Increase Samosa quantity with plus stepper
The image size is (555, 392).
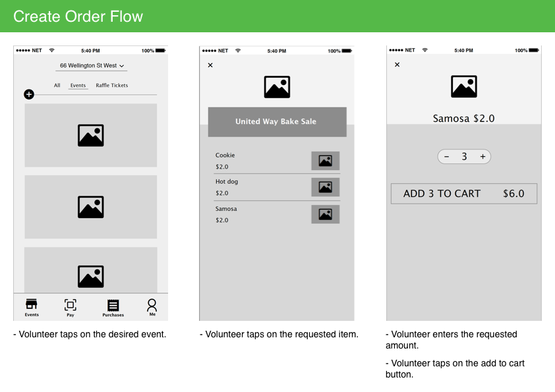click(x=482, y=156)
